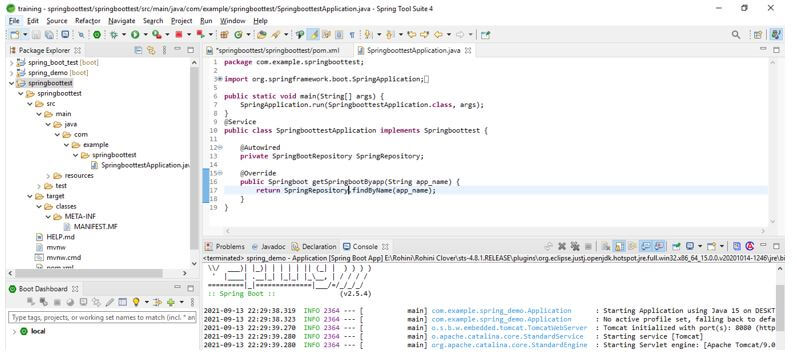Expand the spring_demo project node
Image resolution: width=797 pixels, height=364 pixels.
pyautogui.click(x=11, y=73)
